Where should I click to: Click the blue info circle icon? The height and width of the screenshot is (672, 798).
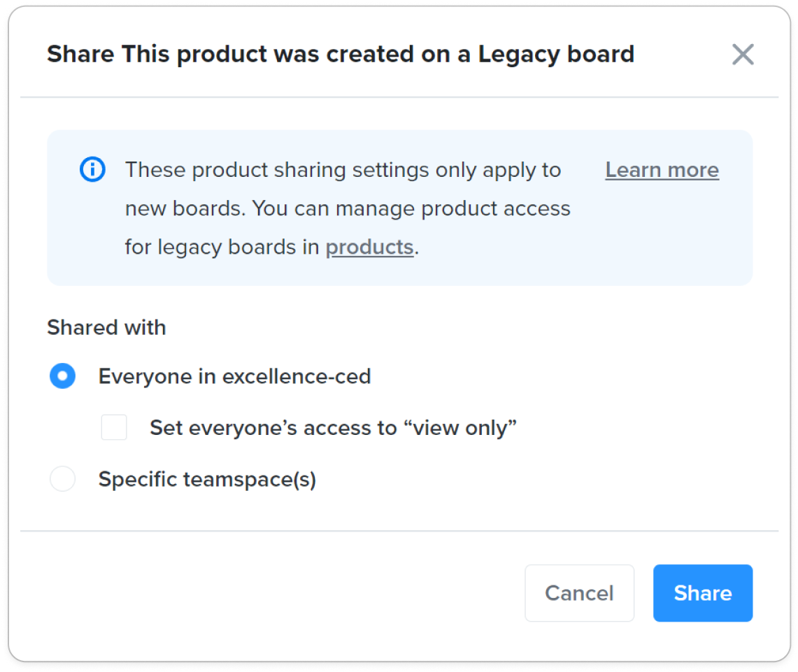click(92, 169)
